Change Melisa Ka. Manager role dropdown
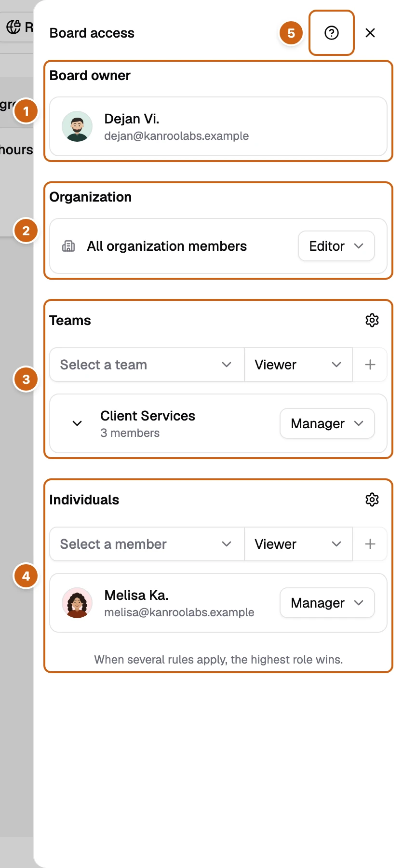The image size is (403, 868). pos(327,603)
